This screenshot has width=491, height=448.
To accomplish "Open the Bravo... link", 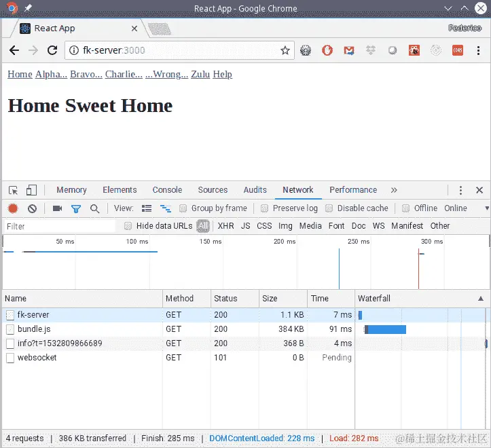I will pyautogui.click(x=86, y=74).
